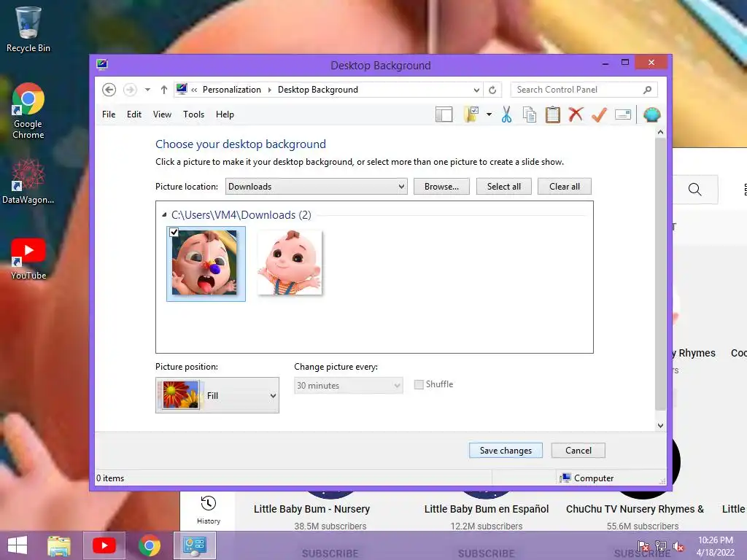
Task: Click the blue shell globe toolbar icon
Action: 651,114
